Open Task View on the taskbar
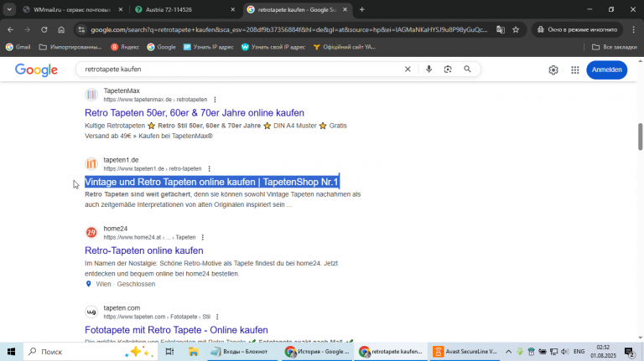Image resolution: width=644 pixels, height=361 pixels. (x=169, y=352)
